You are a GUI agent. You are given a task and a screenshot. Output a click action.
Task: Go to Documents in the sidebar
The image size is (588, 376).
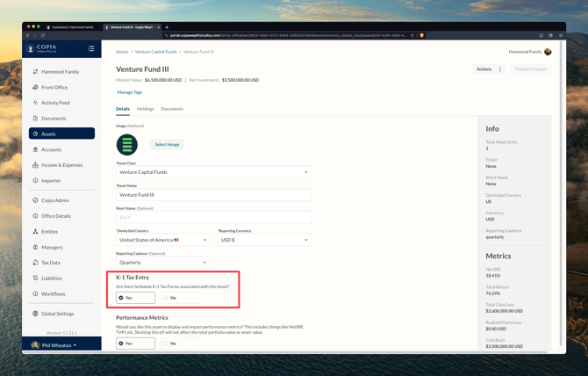click(53, 119)
